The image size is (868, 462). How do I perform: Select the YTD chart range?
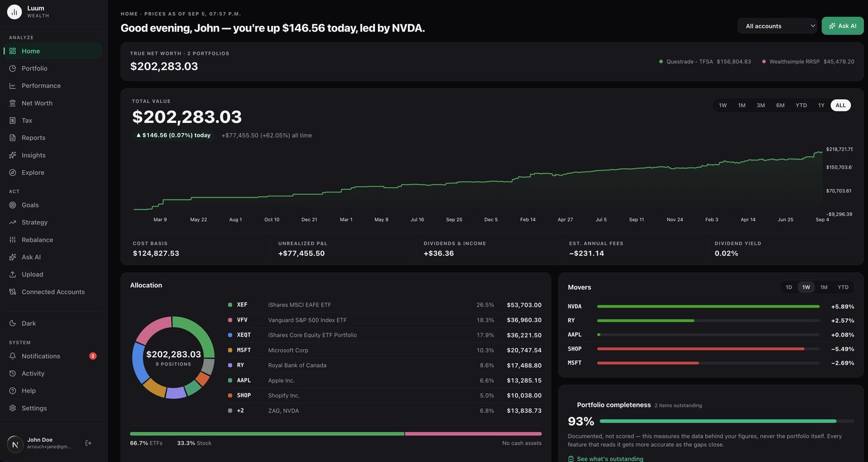point(801,105)
